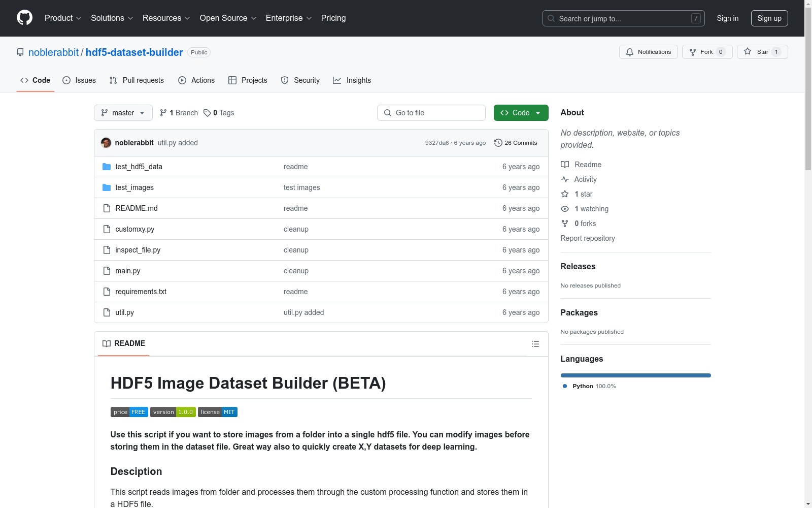This screenshot has height=508, width=812.
Task: Click the noblerabbit avatar in commit row
Action: tap(106, 143)
